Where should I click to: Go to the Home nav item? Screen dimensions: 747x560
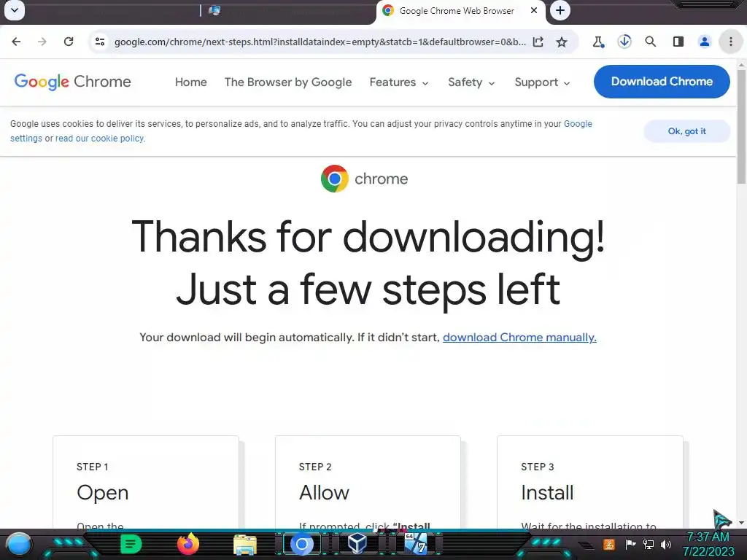click(x=191, y=82)
